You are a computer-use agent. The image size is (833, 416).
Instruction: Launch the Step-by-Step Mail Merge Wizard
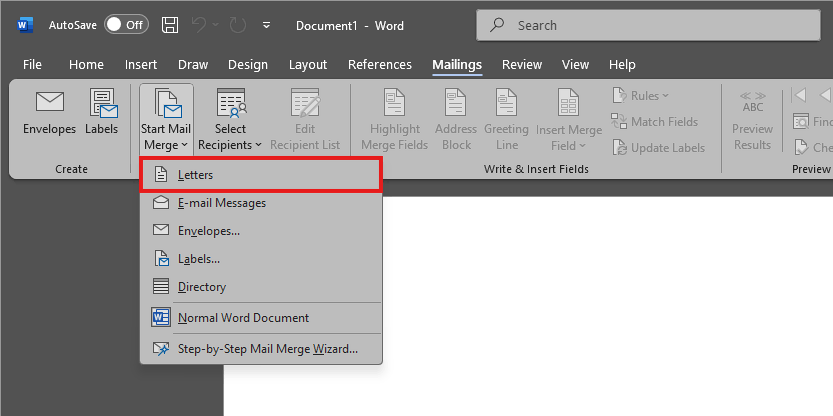tap(267, 349)
